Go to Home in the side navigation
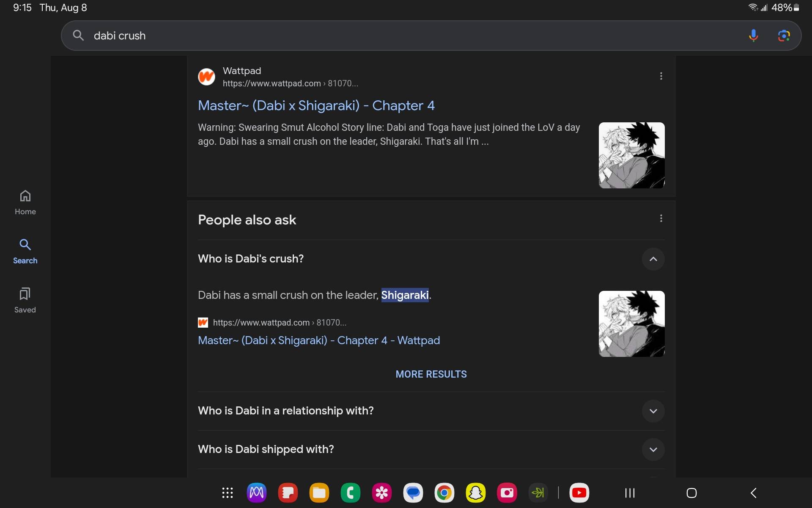The image size is (812, 508). [x=25, y=202]
